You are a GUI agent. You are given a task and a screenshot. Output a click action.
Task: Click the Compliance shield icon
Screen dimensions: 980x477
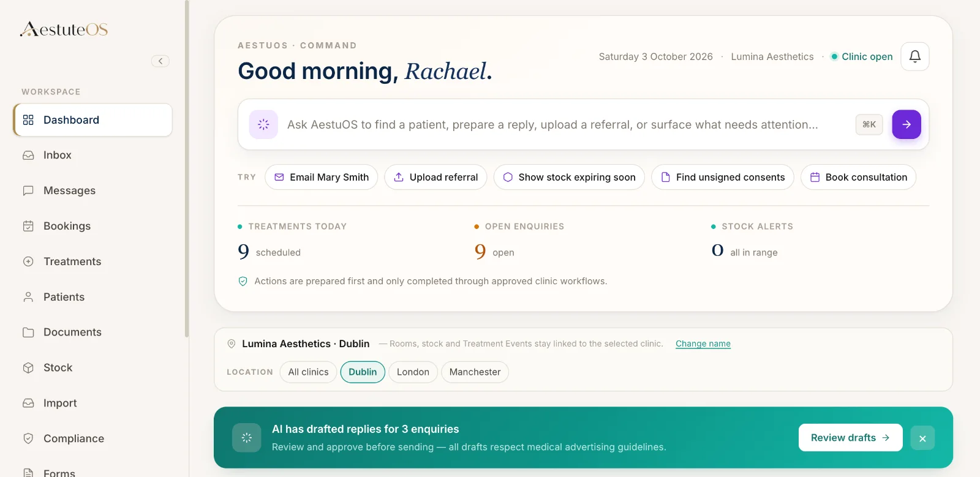tap(28, 438)
